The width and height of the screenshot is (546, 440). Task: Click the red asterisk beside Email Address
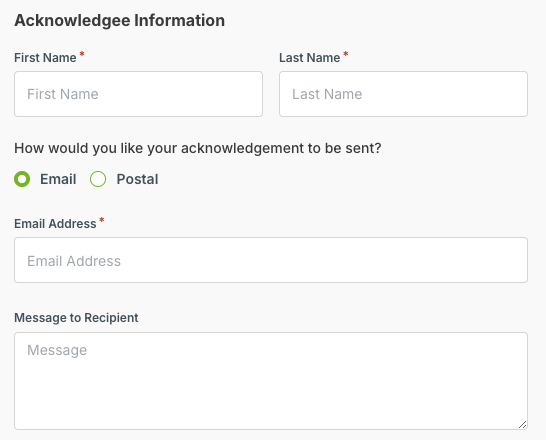point(102,220)
